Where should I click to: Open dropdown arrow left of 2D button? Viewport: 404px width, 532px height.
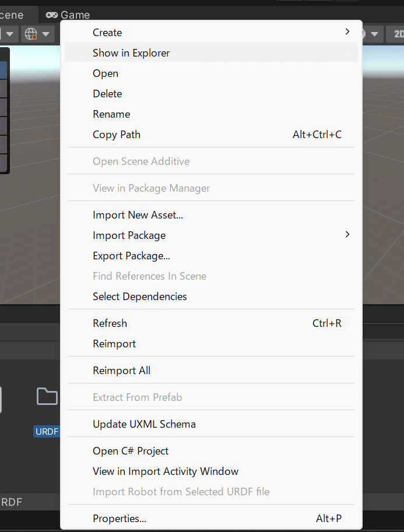click(x=374, y=34)
